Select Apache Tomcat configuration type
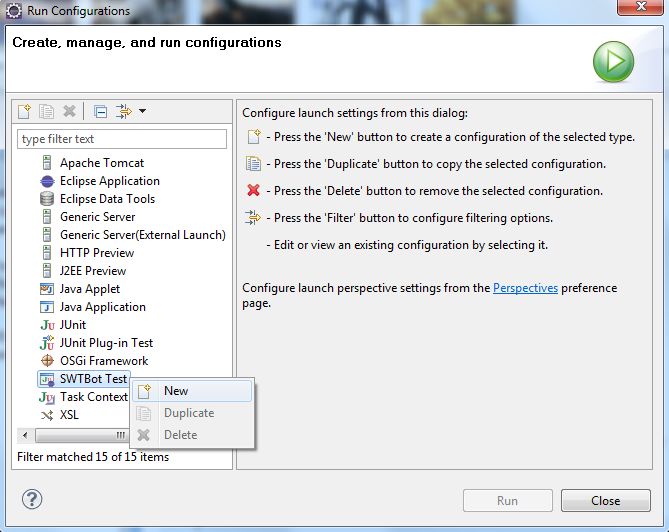Viewport: 669px width, 532px height. [x=102, y=163]
